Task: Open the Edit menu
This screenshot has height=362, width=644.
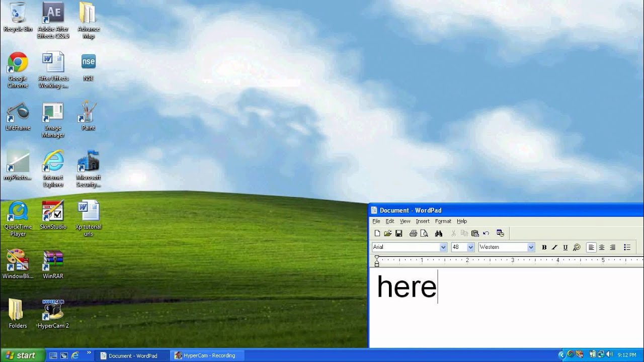Action: coord(390,221)
